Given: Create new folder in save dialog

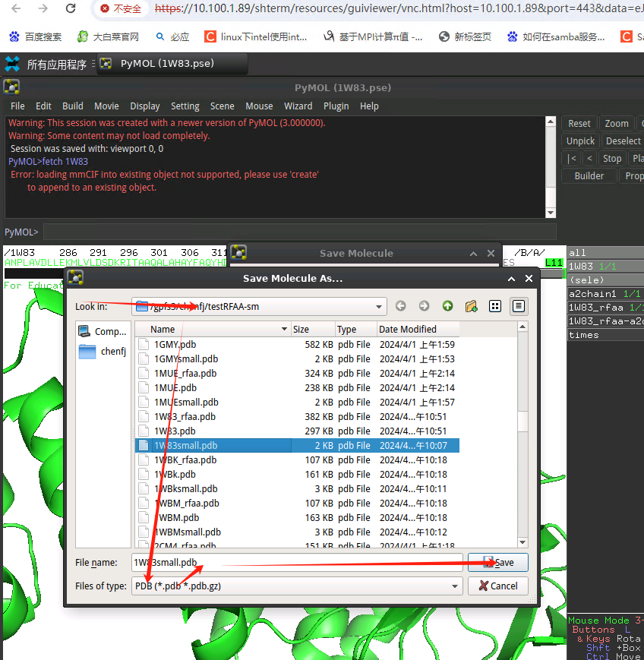Looking at the screenshot, I should [x=471, y=306].
